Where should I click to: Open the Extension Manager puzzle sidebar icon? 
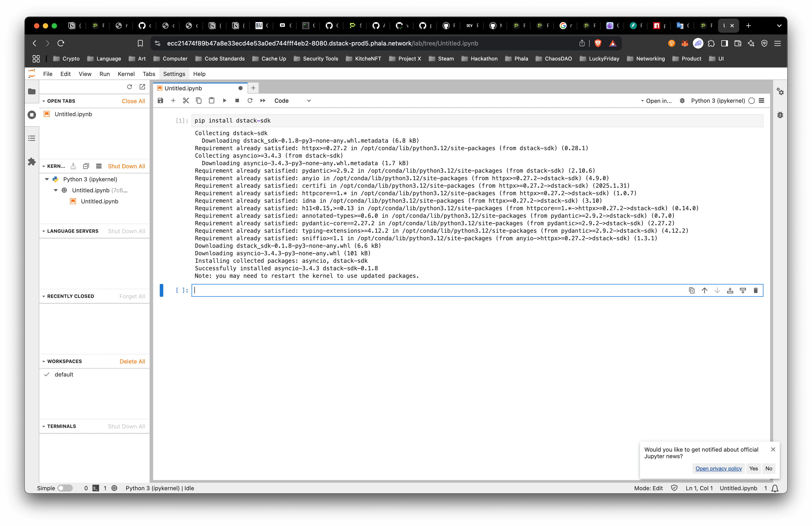pos(32,162)
